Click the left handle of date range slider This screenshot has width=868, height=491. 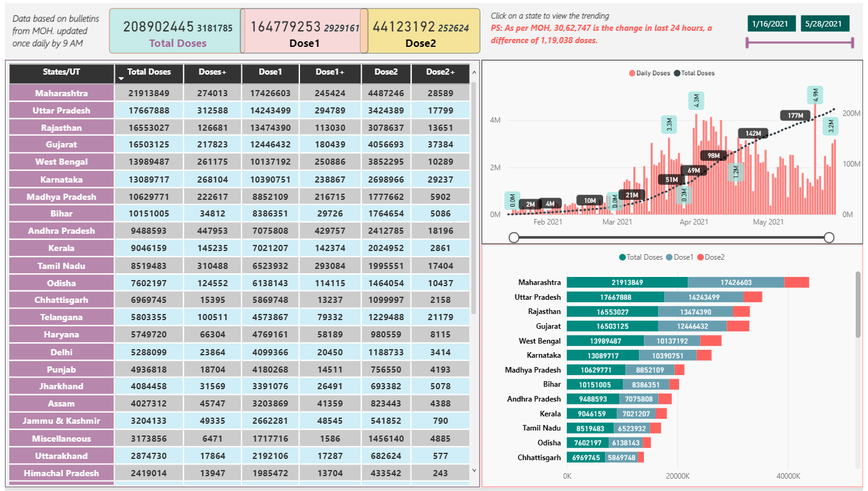(748, 43)
